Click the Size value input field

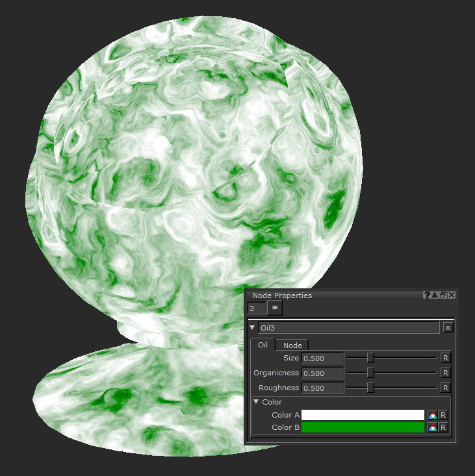323,358
